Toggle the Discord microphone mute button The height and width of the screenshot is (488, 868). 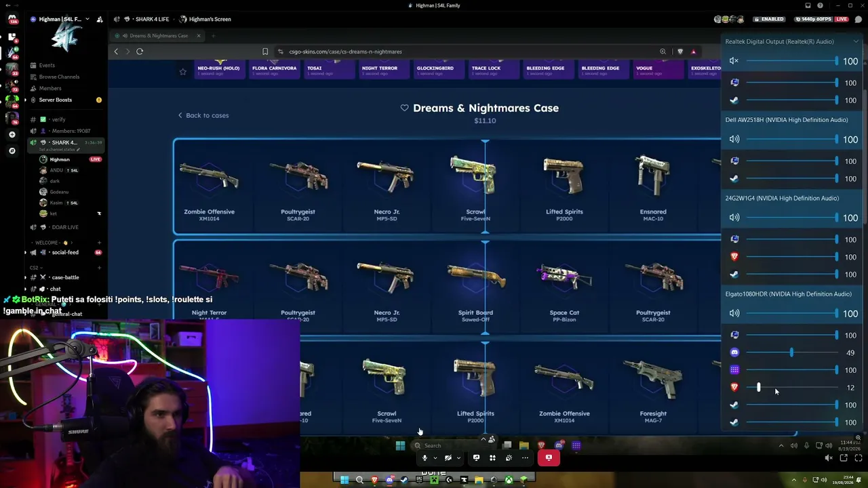pyautogui.click(x=425, y=458)
